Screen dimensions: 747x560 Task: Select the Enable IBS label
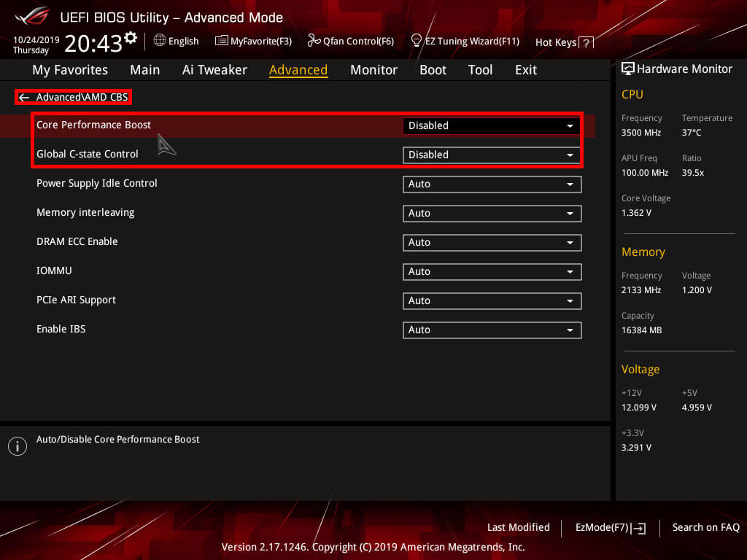pos(61,329)
